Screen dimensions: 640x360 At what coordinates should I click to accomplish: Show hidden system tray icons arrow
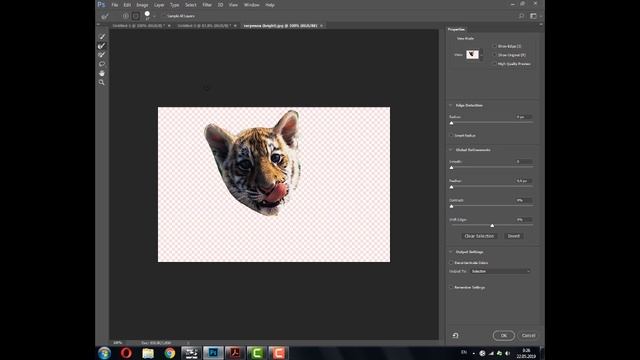click(x=474, y=353)
